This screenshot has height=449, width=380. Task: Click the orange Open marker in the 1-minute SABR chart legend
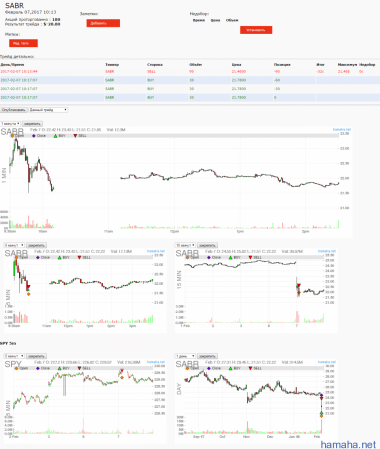tap(12, 136)
